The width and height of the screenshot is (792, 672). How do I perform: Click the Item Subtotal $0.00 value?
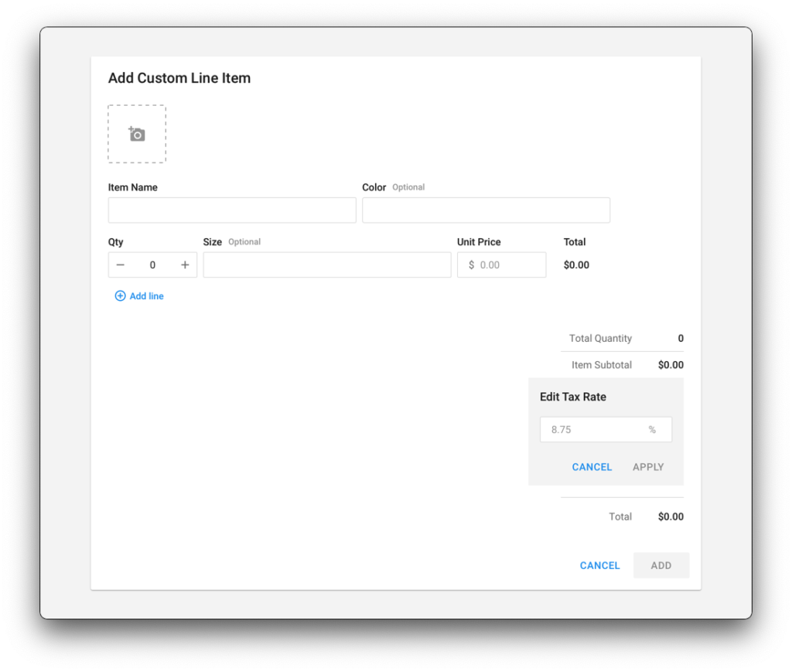[x=671, y=365]
